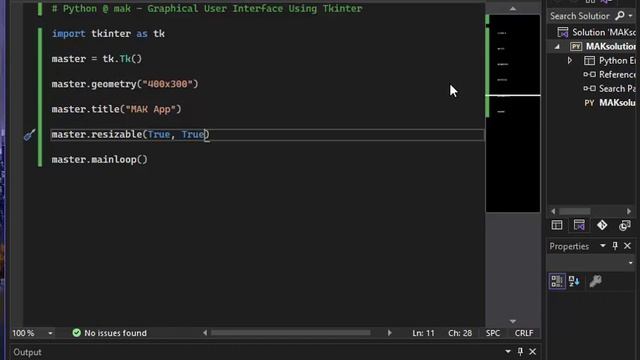The height and width of the screenshot is (360, 640).
Task: Click the Tkinter comment line at top
Action: (207, 9)
